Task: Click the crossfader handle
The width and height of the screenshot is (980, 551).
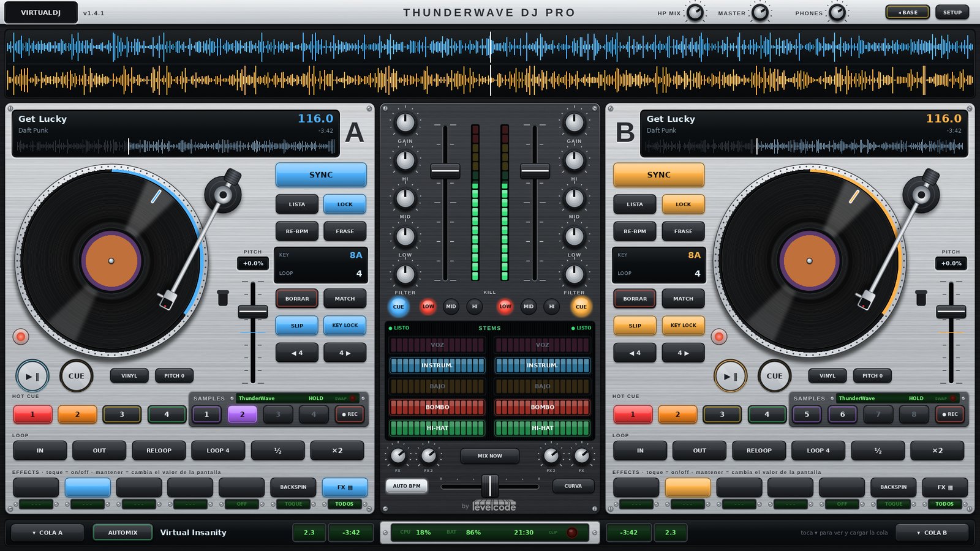Action: coord(490,486)
